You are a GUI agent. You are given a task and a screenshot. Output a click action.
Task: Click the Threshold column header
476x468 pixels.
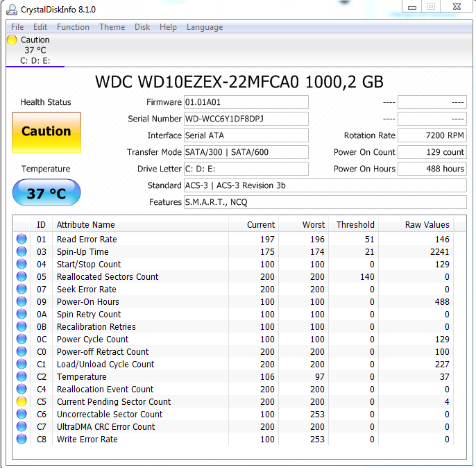353,225
